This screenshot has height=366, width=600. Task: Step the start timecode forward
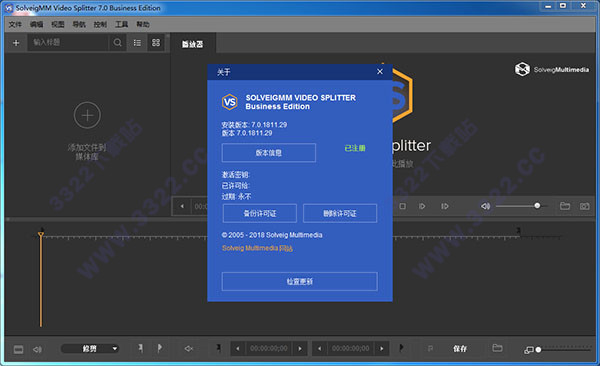pyautogui.click(x=300, y=348)
